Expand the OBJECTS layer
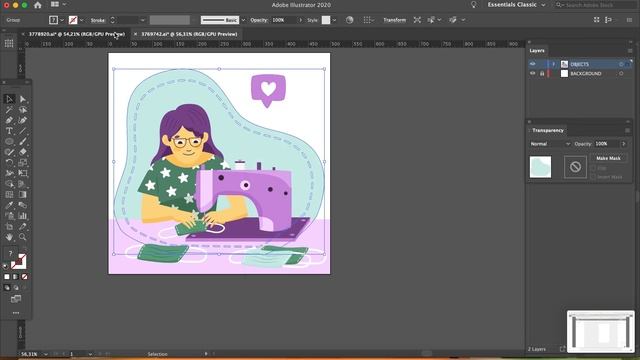Viewport: 640px width, 360px height. point(554,64)
